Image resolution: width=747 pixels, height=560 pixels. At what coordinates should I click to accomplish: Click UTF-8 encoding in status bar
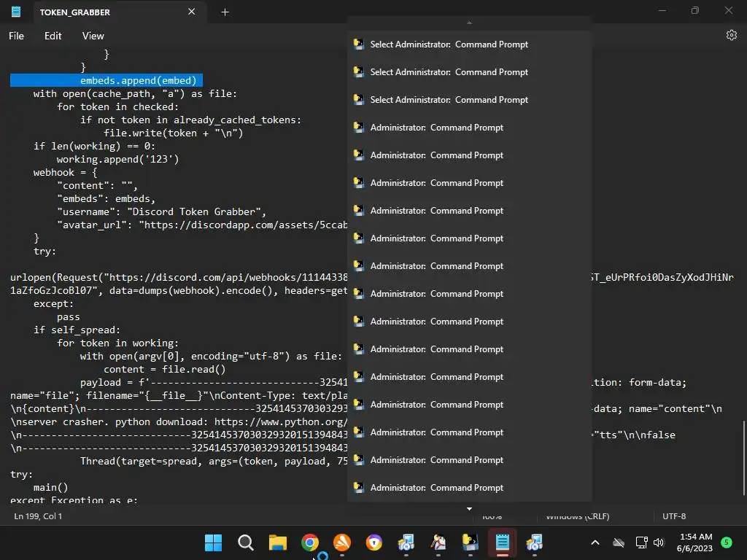tap(673, 516)
